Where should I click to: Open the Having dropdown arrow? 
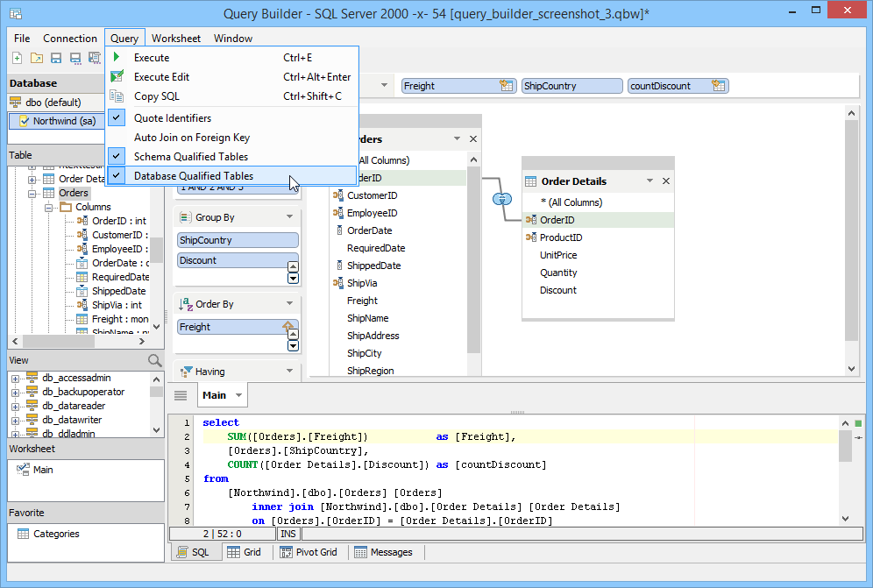[x=289, y=371]
